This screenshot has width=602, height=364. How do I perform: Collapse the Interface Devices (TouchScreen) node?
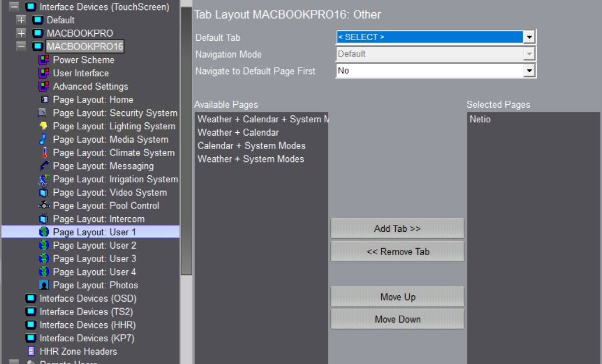tap(14, 6)
